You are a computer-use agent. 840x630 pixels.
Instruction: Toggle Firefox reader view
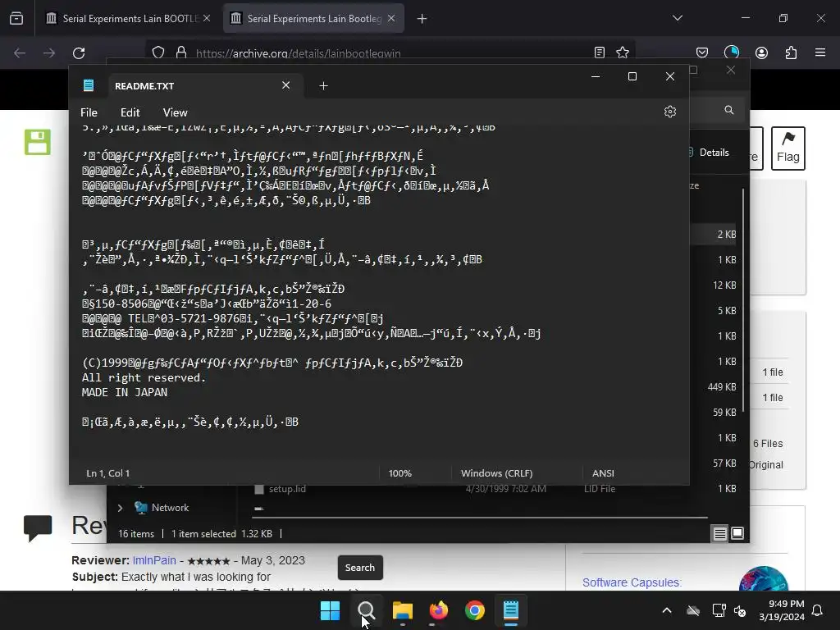coord(600,52)
